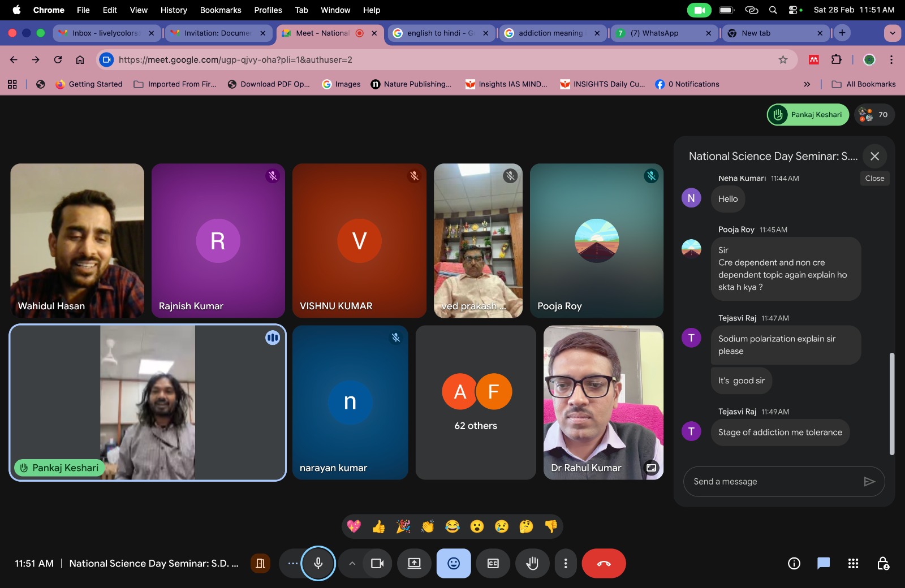Send the party popper reaction
This screenshot has height=588, width=905.
pos(403,527)
